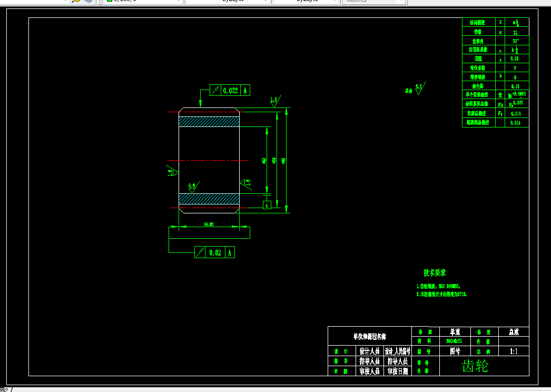Click the 0.011 profile deviation value
This screenshot has height=392, width=551.
pyautogui.click(x=516, y=114)
